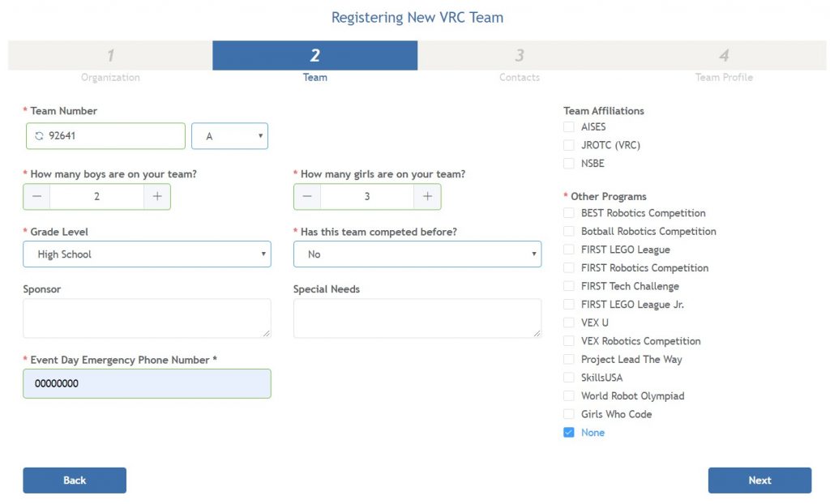The width and height of the screenshot is (830, 504).
Task: Enable the JROTC (VRC) checkbox
Action: coord(569,145)
